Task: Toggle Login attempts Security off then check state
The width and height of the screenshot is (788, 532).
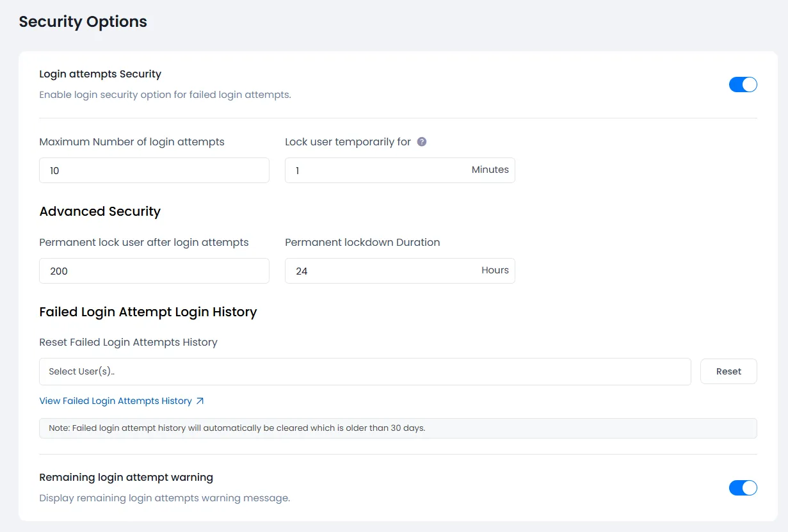Action: (743, 84)
